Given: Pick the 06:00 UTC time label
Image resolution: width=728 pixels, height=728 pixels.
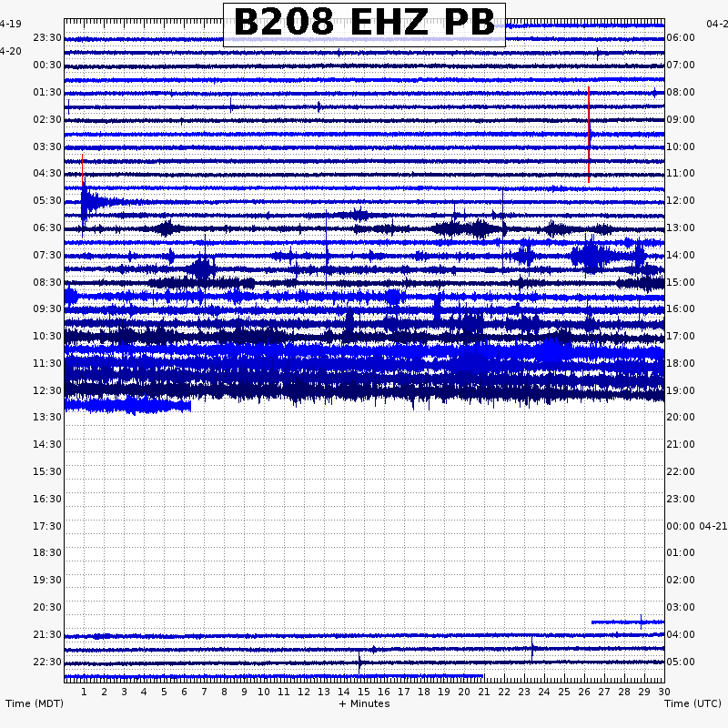Looking at the screenshot, I should click(681, 37).
